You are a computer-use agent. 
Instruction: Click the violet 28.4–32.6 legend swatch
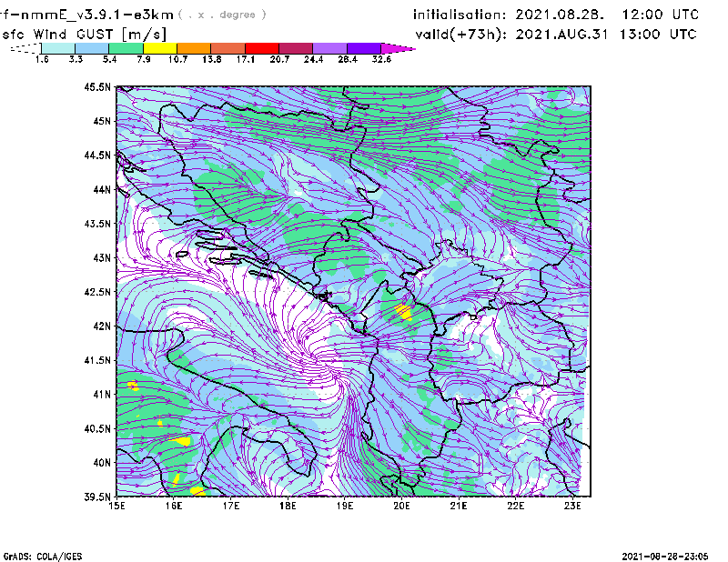pyautogui.click(x=364, y=48)
